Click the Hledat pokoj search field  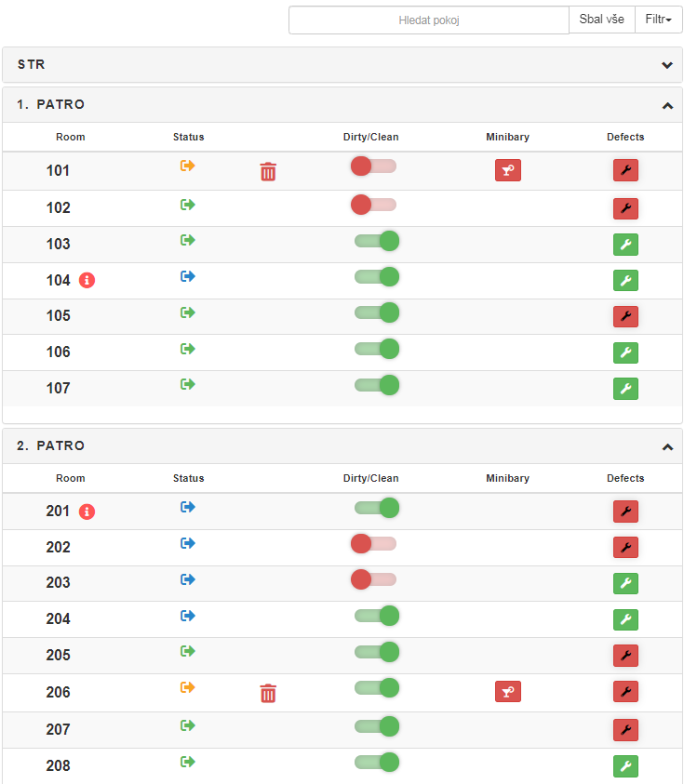tap(428, 20)
